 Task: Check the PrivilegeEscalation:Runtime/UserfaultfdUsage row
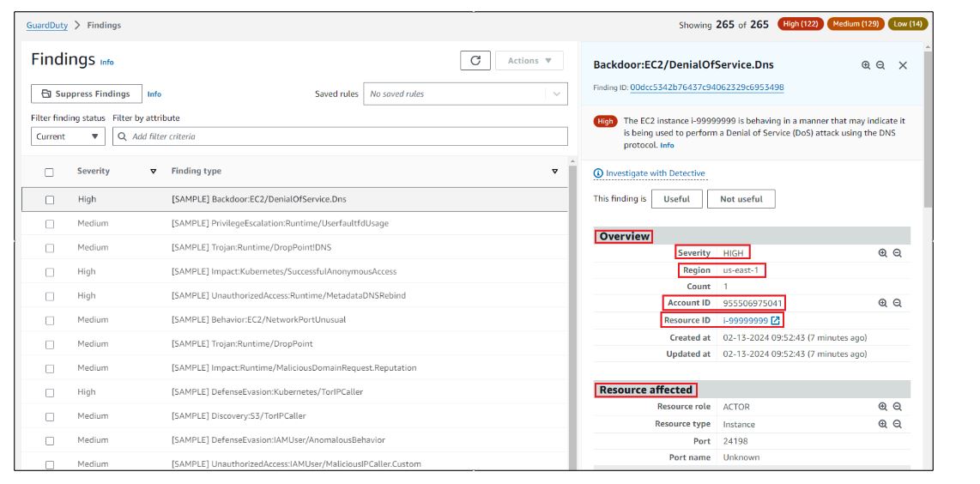[x=50, y=224]
